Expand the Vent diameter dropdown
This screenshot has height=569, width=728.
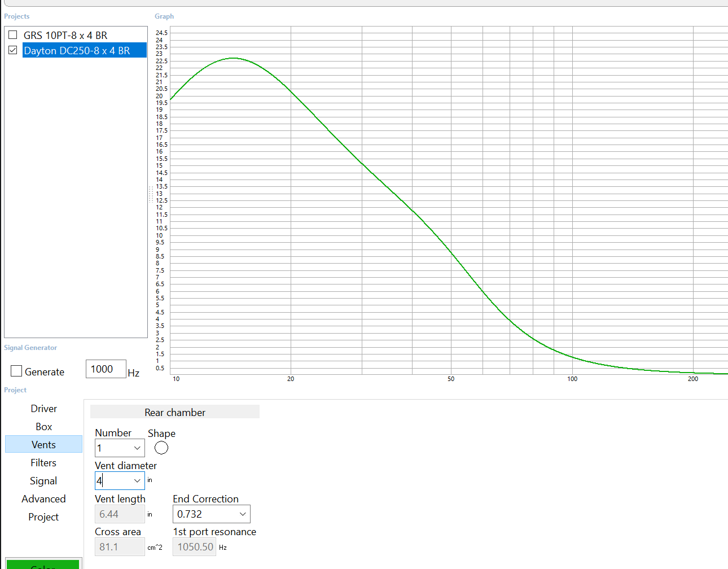click(x=137, y=481)
